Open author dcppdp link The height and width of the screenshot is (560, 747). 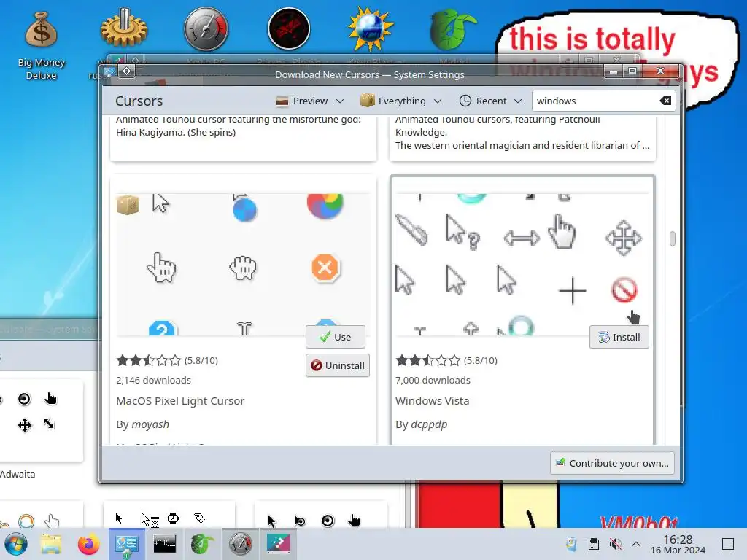coord(429,424)
